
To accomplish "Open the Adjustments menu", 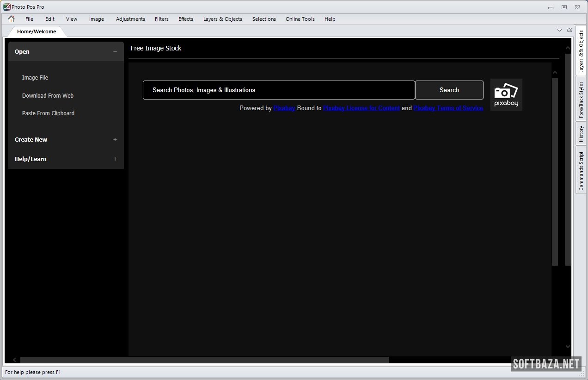I will click(x=130, y=19).
